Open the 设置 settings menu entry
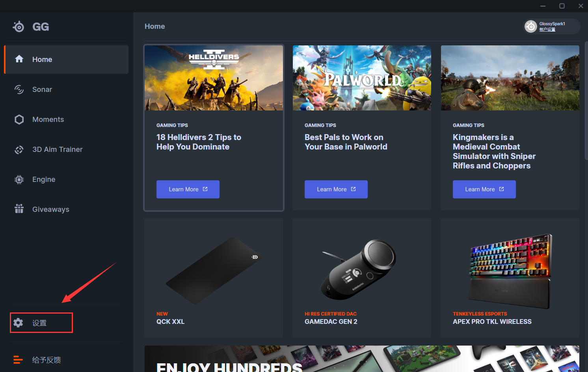The width and height of the screenshot is (588, 372). [x=41, y=323]
